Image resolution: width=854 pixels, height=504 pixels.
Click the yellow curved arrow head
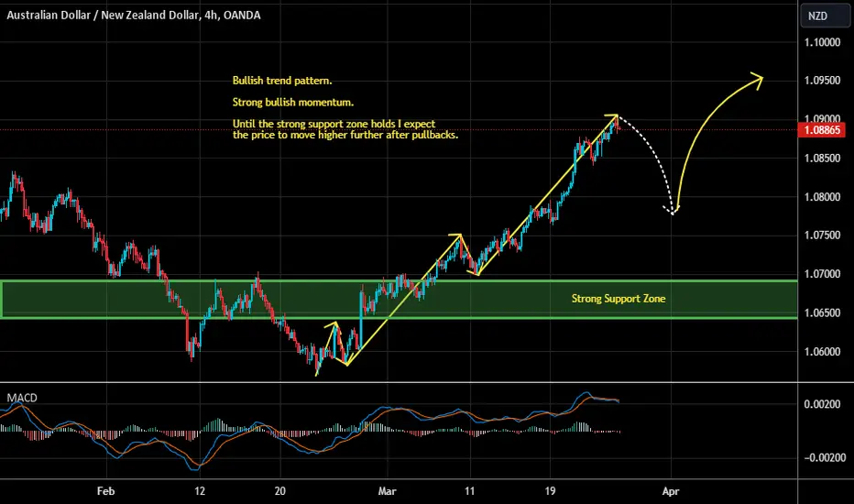pyautogui.click(x=756, y=79)
